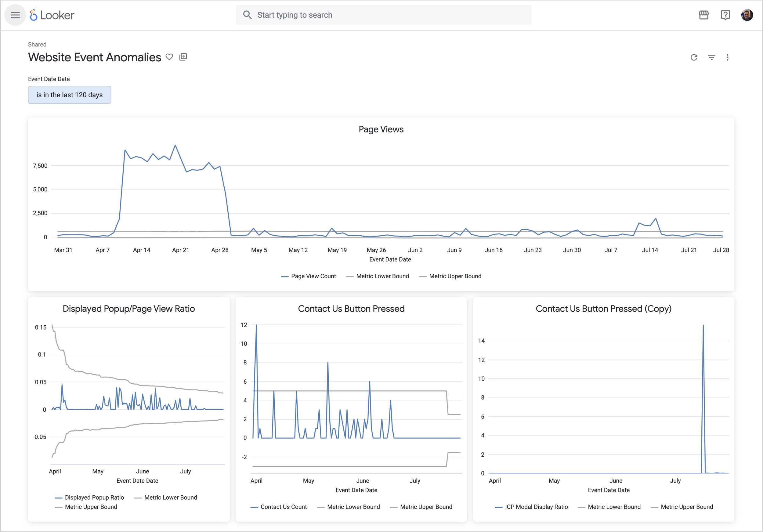Toggle the dashboard filters bar icon
The image size is (763, 532).
pos(711,57)
